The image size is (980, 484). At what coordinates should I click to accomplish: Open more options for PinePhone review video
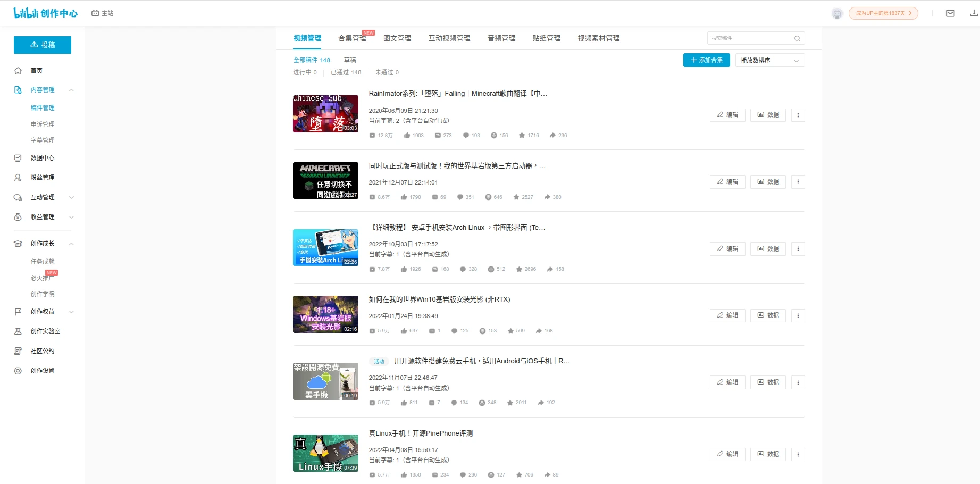point(798,454)
